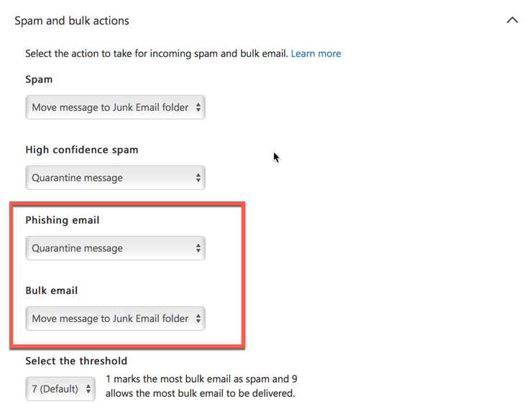Screen dimensions: 532x412
Task: Click the High confidence spam label
Action: (x=82, y=150)
